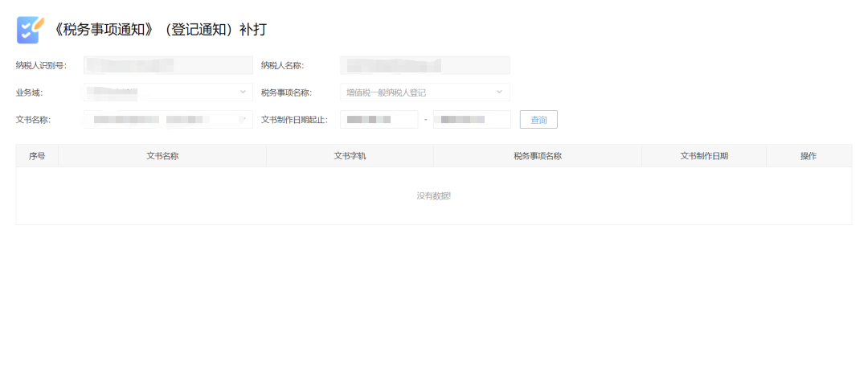The image size is (868, 382).
Task: Click the 没有数据 empty table message
Action: tap(434, 196)
